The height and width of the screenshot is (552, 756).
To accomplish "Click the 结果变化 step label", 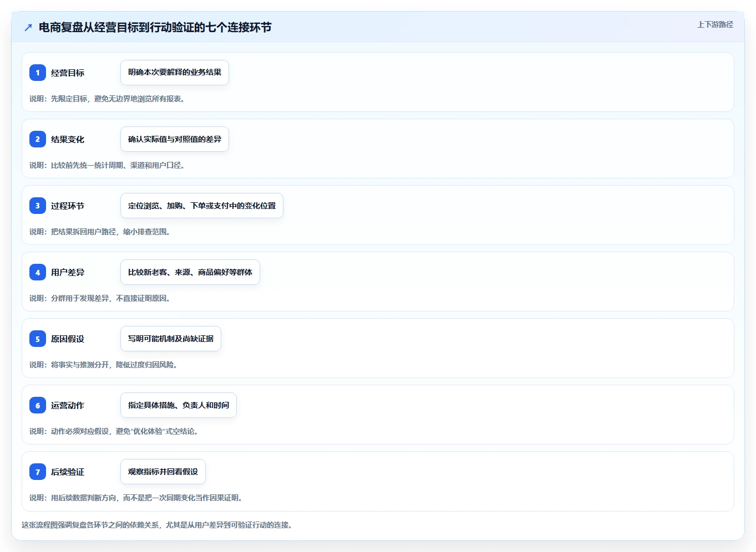I will (x=68, y=139).
